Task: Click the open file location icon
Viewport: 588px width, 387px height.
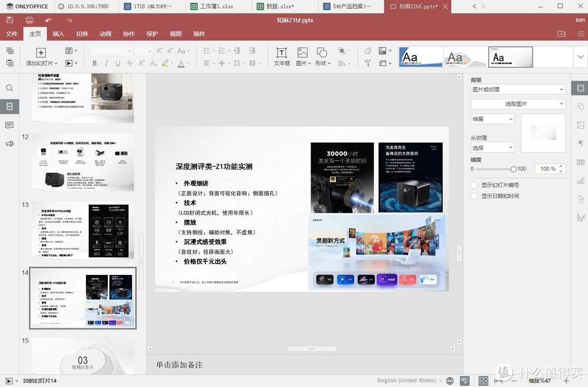Action: pyautogui.click(x=561, y=34)
